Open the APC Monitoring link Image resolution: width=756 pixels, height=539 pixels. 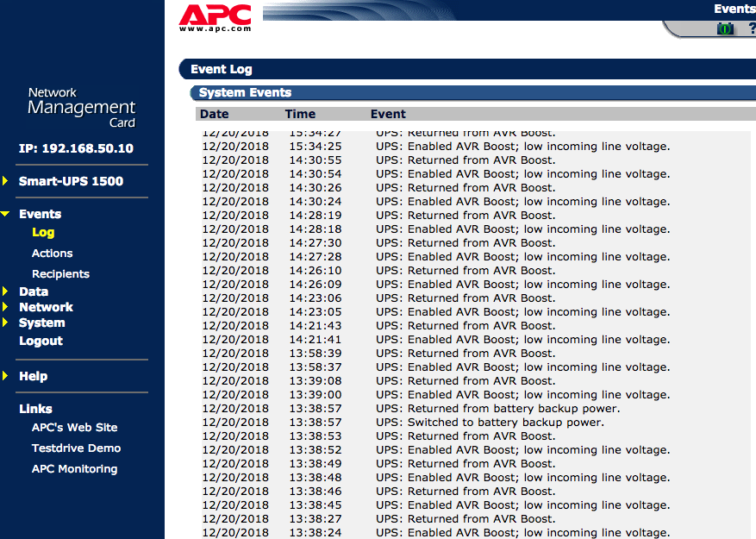point(74,469)
